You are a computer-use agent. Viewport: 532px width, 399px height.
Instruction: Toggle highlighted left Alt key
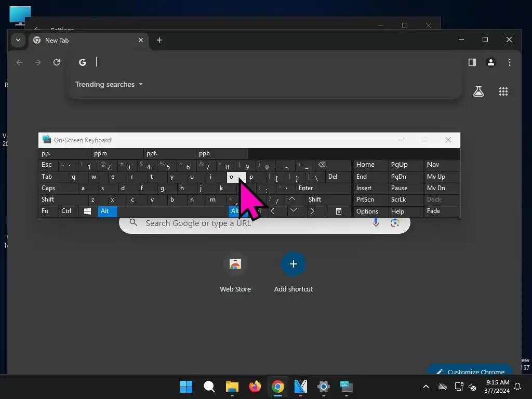tap(108, 211)
